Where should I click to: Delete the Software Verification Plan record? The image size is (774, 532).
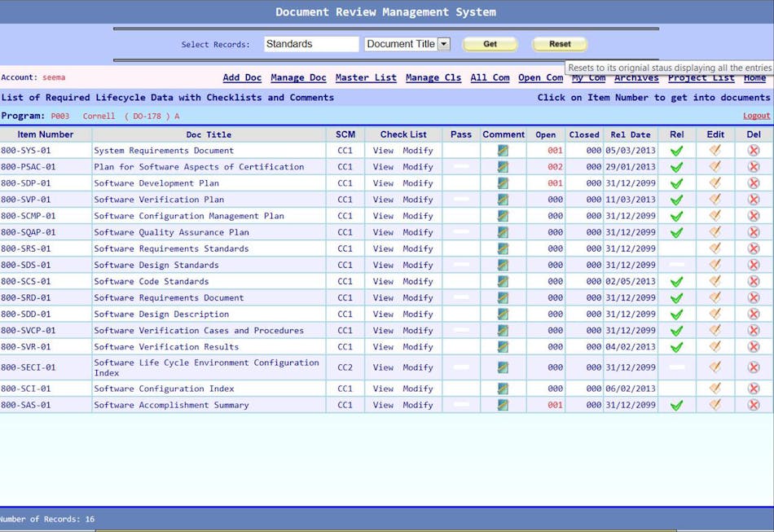(754, 200)
